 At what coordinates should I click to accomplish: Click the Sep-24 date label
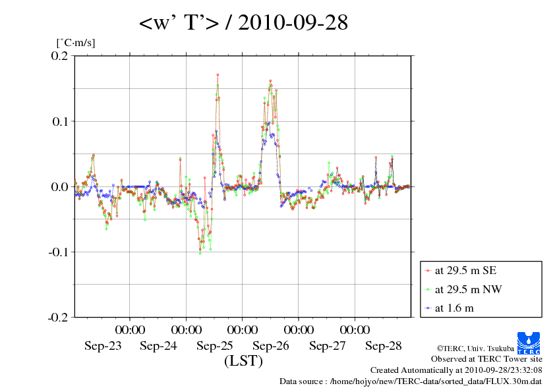(x=158, y=346)
